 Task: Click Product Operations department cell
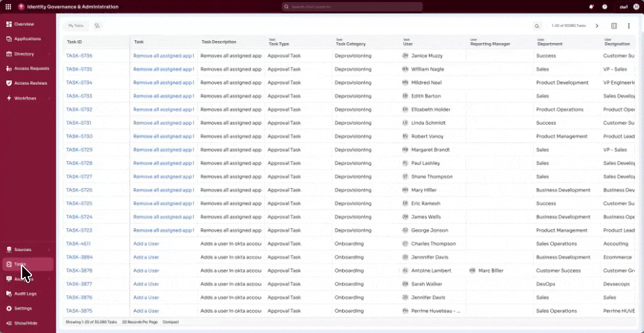(559, 110)
